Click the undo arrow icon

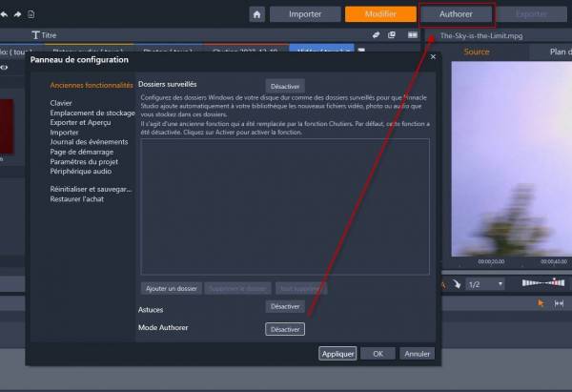click(x=5, y=14)
